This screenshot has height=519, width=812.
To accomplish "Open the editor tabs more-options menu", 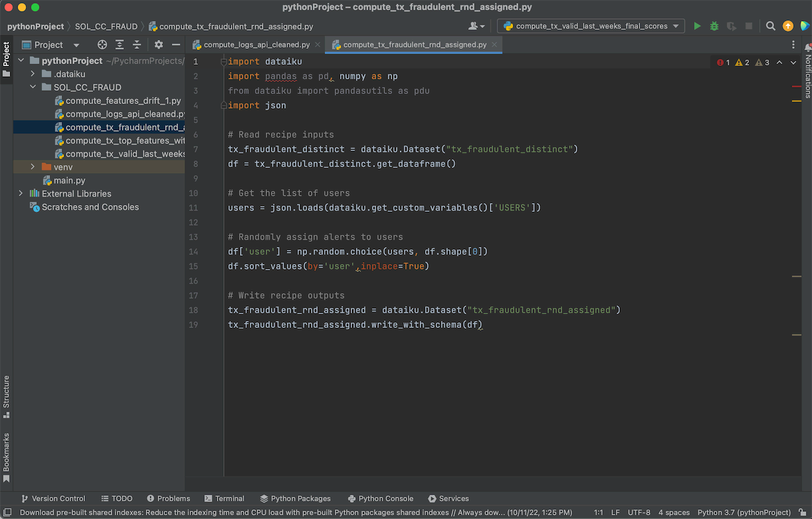I will click(794, 45).
